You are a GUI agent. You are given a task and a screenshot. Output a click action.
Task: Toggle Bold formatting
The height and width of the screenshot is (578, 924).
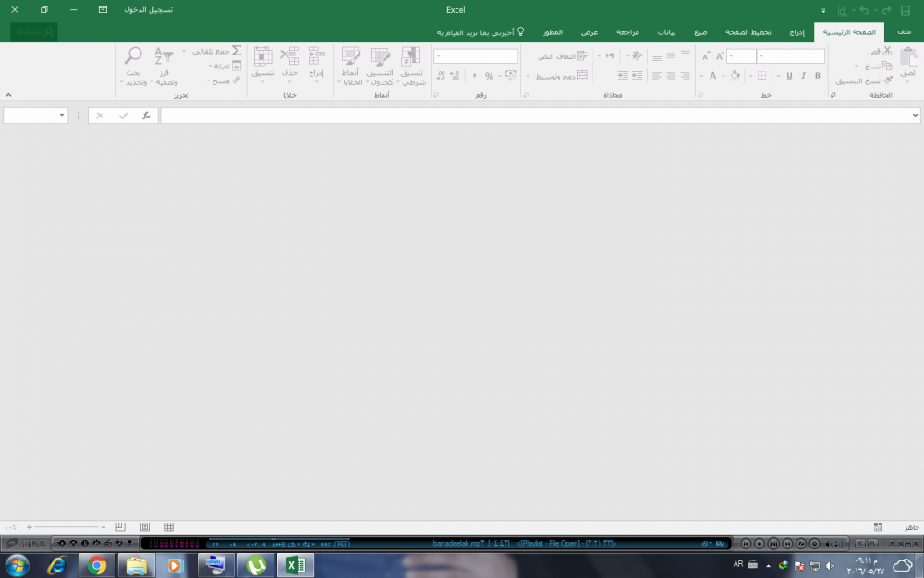[x=818, y=76]
